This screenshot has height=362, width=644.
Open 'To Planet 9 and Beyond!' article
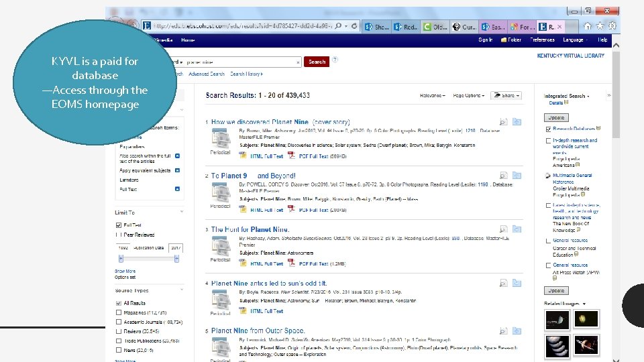pos(253,176)
